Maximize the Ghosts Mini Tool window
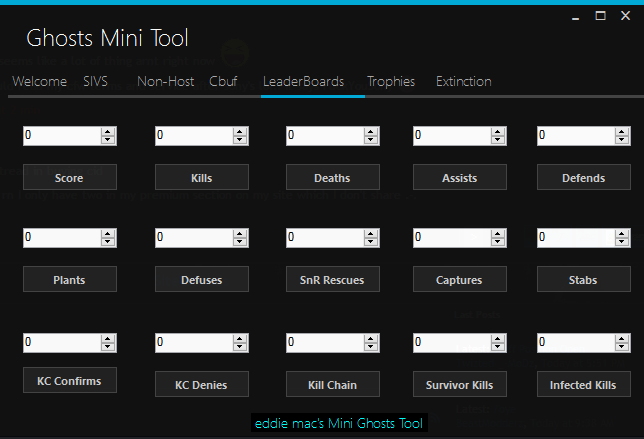The width and height of the screenshot is (644, 439). pyautogui.click(x=600, y=16)
